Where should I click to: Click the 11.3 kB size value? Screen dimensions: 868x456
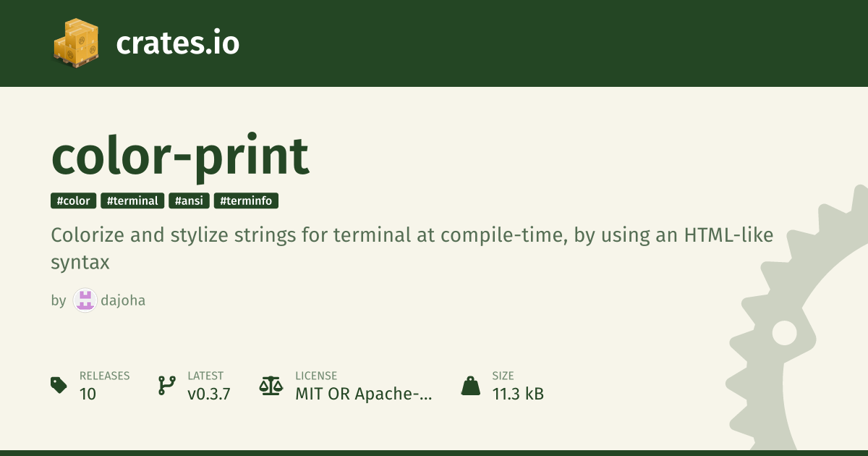[x=518, y=394]
